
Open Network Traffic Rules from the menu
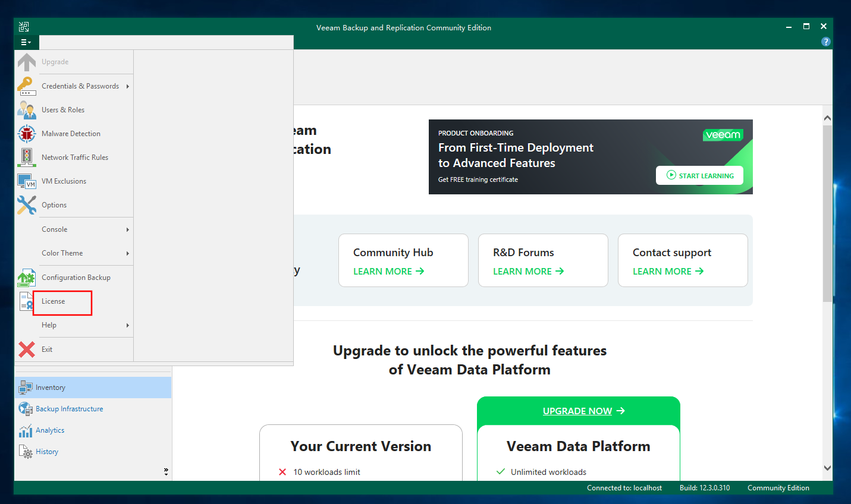point(74,157)
